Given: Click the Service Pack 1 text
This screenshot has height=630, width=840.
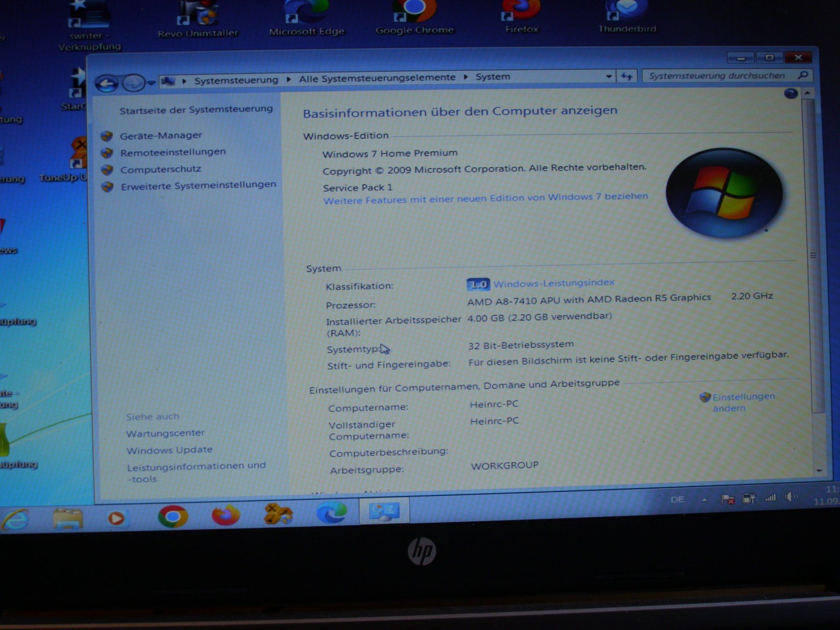Looking at the screenshot, I should pos(357,188).
